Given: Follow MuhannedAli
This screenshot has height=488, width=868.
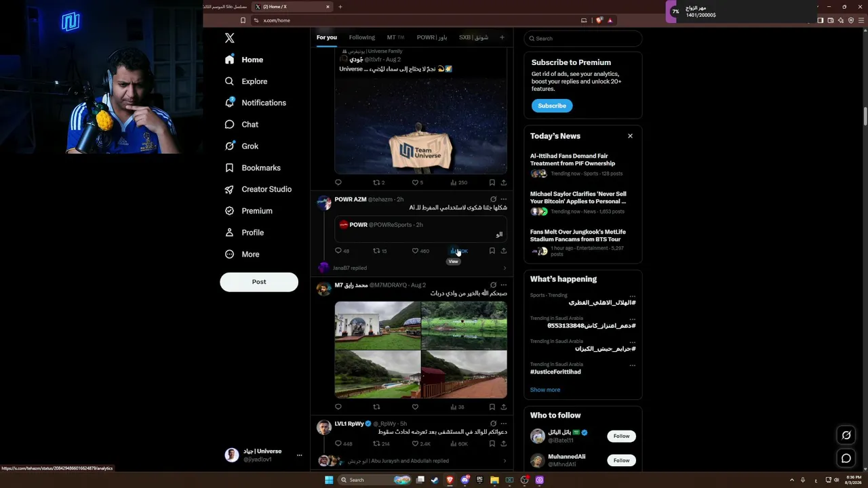Looking at the screenshot, I should pyautogui.click(x=621, y=460).
